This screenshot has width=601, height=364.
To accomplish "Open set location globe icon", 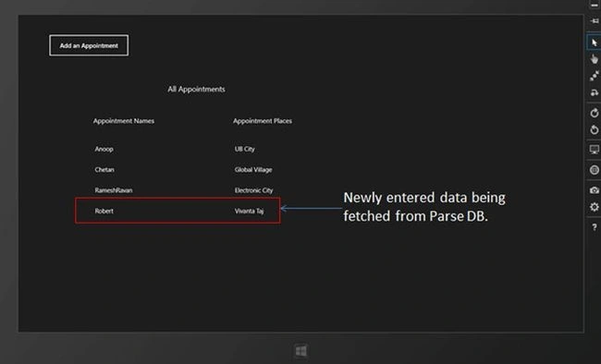I will pyautogui.click(x=595, y=170).
